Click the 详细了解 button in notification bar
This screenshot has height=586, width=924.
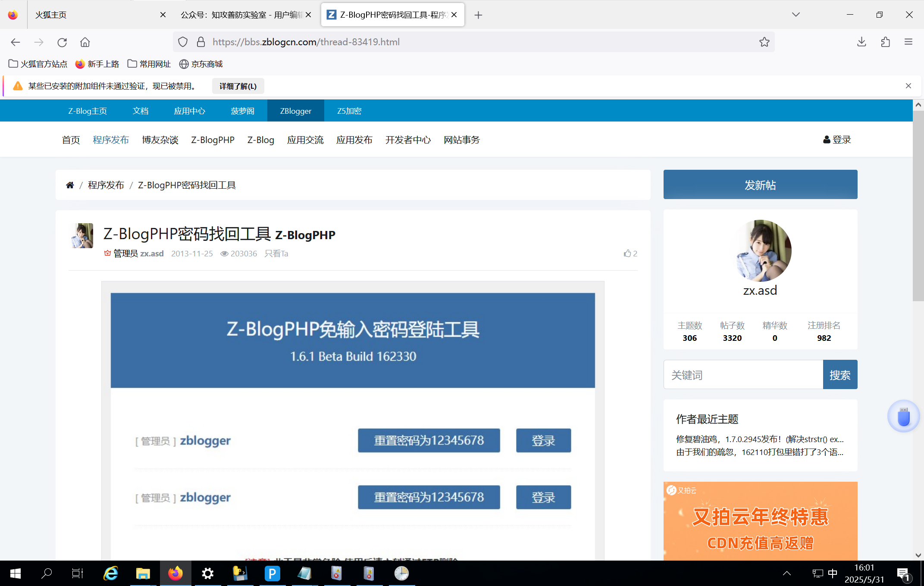click(238, 86)
